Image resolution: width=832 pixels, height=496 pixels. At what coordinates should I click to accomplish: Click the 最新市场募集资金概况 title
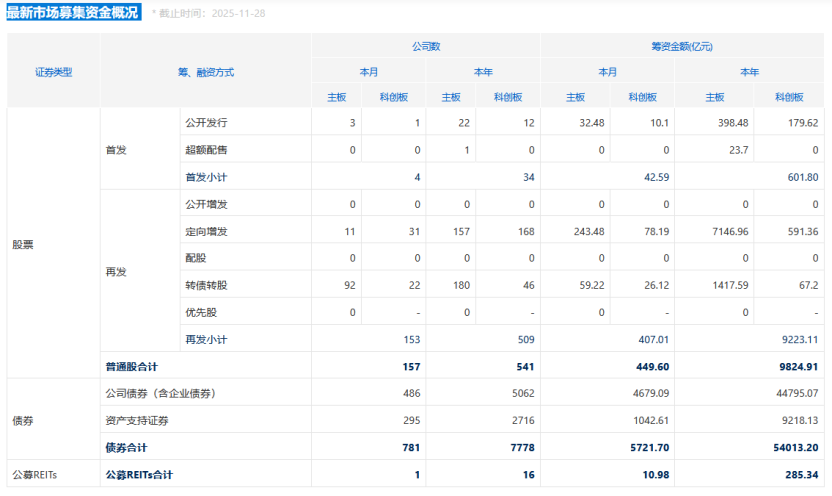point(73,13)
